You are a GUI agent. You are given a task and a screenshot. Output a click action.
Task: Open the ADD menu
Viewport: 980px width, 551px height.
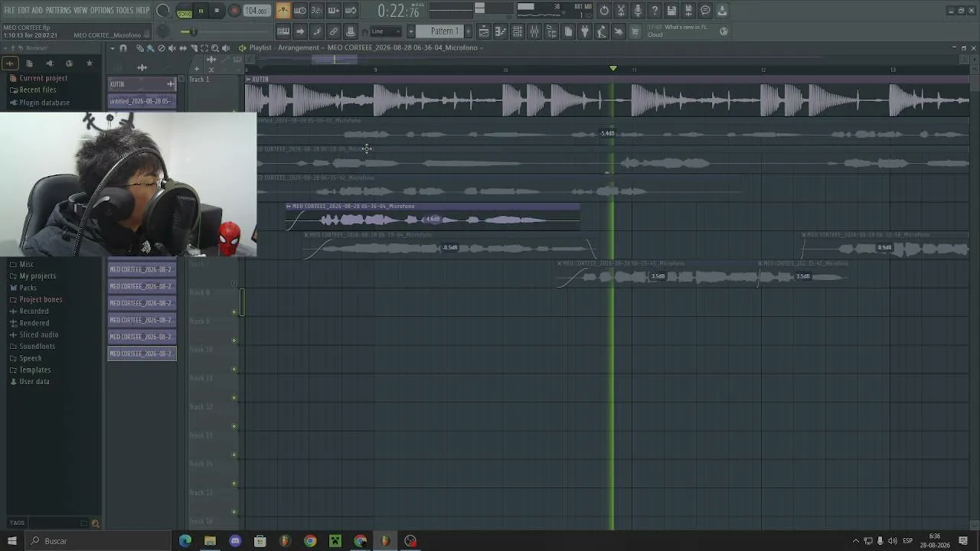point(38,11)
